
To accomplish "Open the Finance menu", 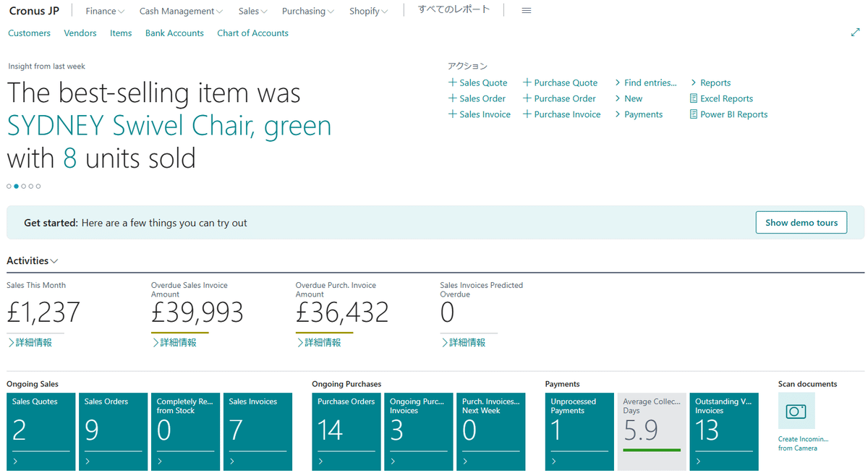I will pyautogui.click(x=104, y=11).
